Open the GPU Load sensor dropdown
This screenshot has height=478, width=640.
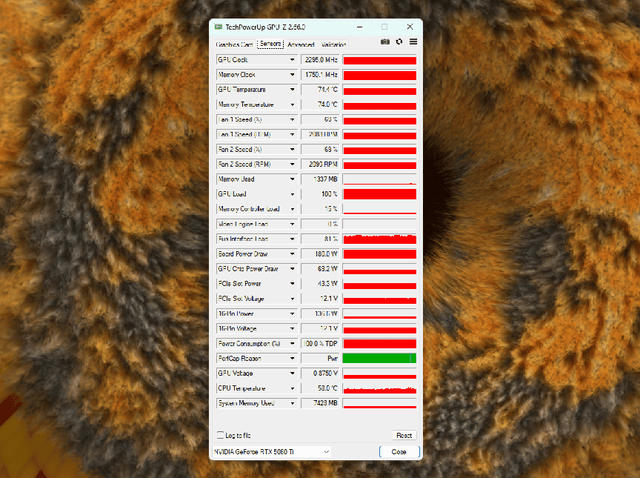pos(292,194)
